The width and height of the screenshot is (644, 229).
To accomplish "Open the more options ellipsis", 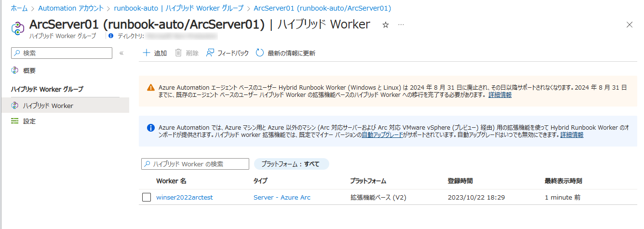I will tap(401, 25).
